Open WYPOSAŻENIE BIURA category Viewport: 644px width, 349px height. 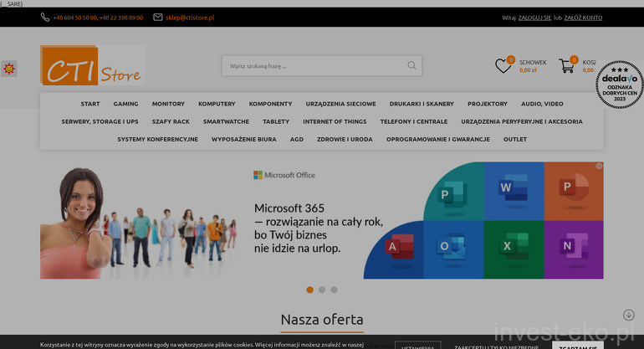coord(244,140)
